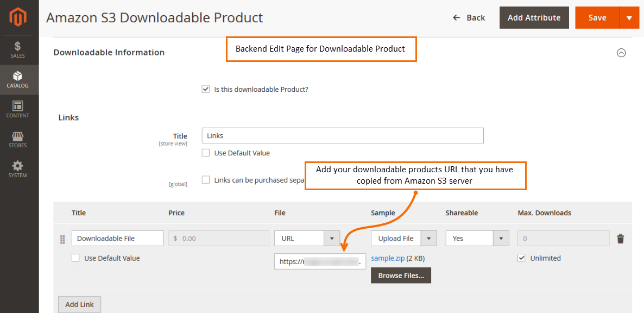Click the Links title input field

[x=343, y=135]
